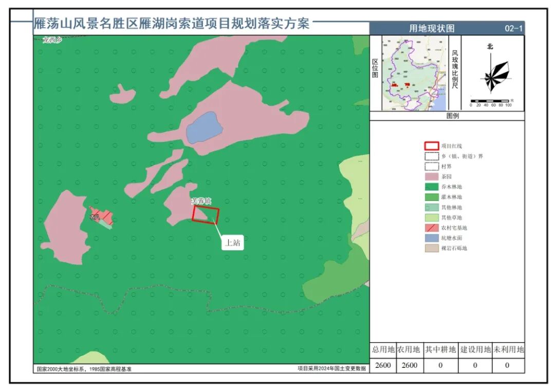Screen dimensions: 555x392
Task: Pick the 灌木林地 legend swatch
Action: 431,197
